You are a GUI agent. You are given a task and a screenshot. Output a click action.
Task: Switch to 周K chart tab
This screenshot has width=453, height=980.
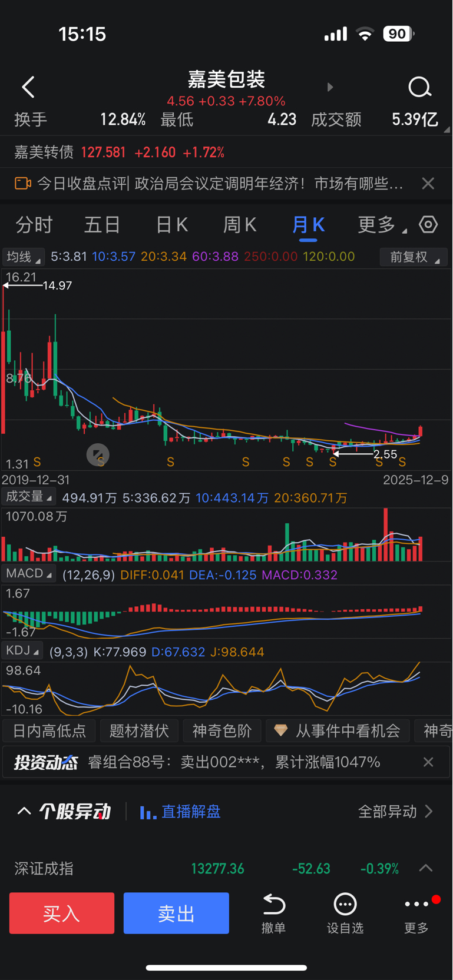(x=240, y=225)
